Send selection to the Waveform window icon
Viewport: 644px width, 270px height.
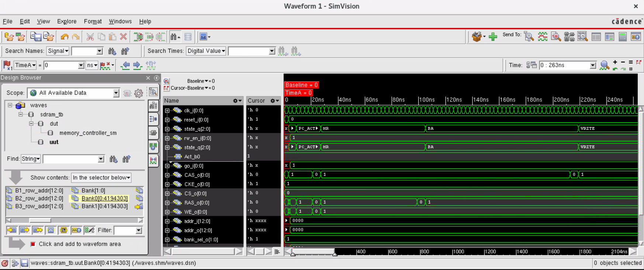pos(543,37)
